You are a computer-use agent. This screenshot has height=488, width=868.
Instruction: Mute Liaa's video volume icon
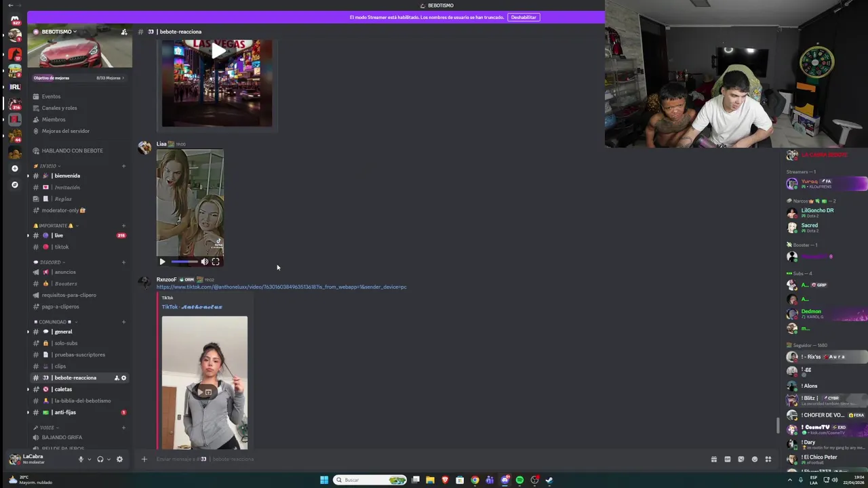tap(204, 262)
